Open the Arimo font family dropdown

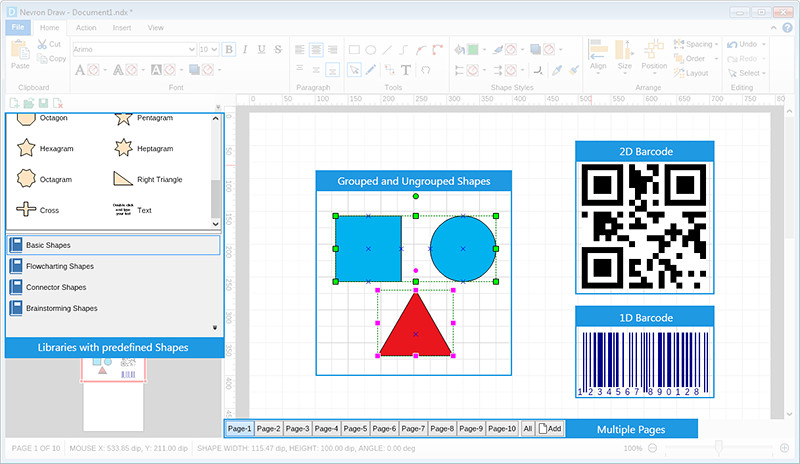point(190,49)
